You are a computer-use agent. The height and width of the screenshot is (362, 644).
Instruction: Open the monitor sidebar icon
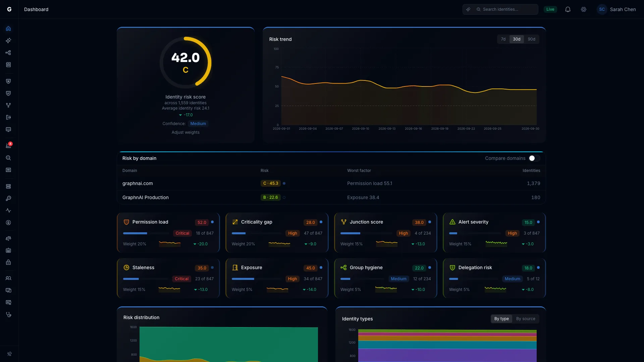click(8, 129)
